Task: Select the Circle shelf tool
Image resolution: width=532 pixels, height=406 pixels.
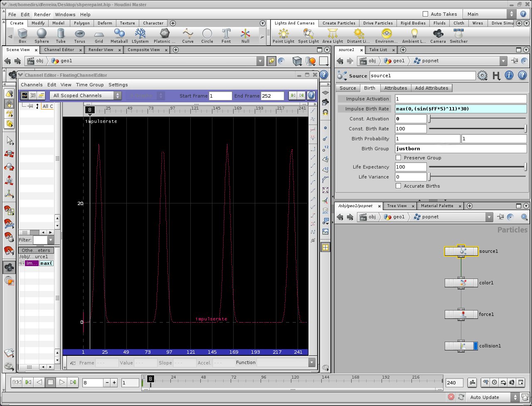Action: [x=207, y=36]
